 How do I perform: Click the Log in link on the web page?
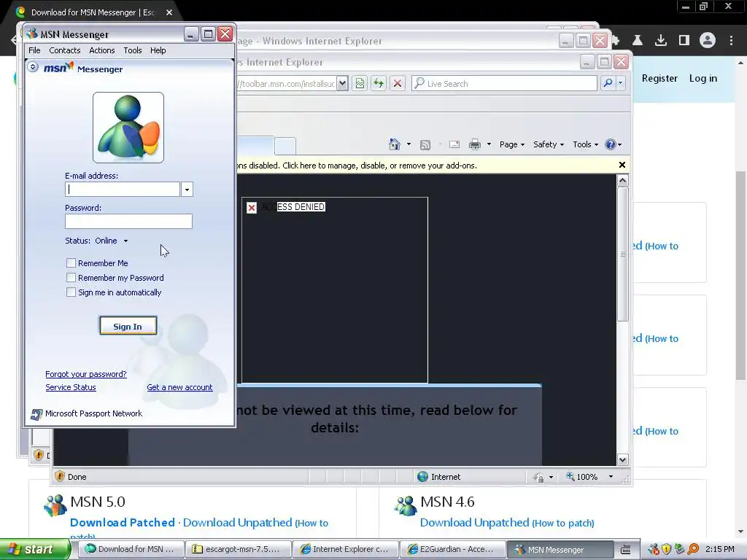point(703,79)
